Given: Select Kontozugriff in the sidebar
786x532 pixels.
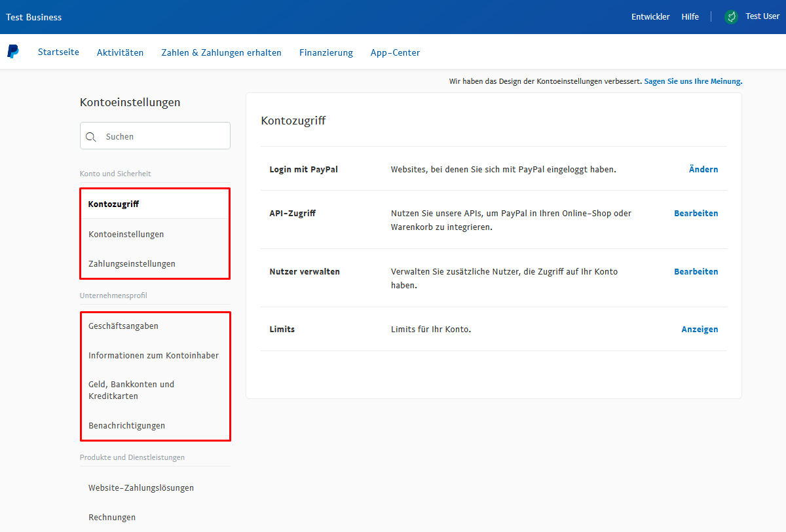Looking at the screenshot, I should click(x=155, y=204).
